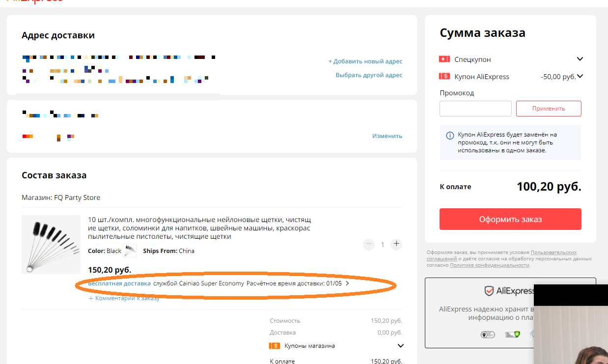Viewport: 608px width, 364px height.
Task: Click the 100,20 руб. total amount
Action: [549, 187]
